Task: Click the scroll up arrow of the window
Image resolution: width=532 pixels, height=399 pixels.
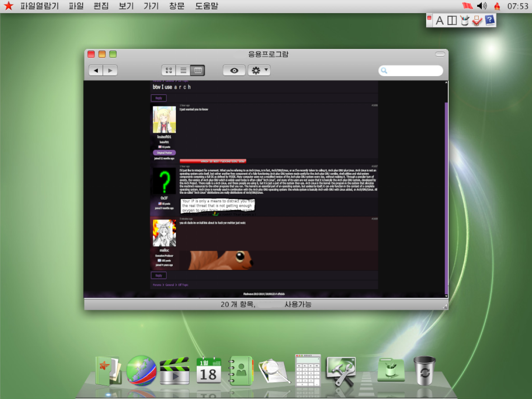Action: (x=446, y=82)
